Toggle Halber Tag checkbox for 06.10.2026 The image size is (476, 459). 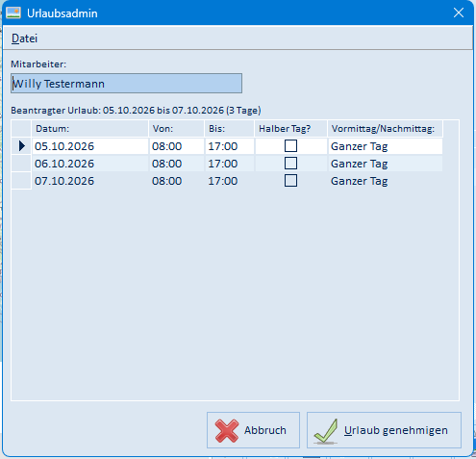tap(290, 164)
